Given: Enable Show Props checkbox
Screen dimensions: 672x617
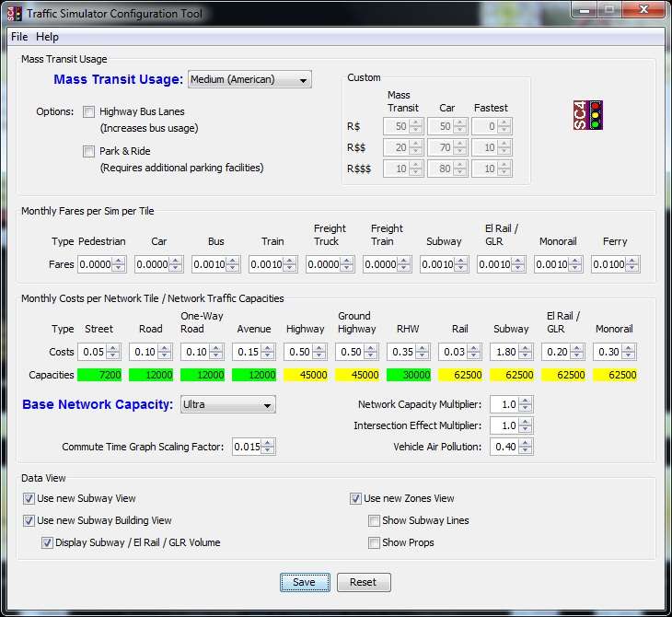Looking at the screenshot, I should click(x=374, y=542).
